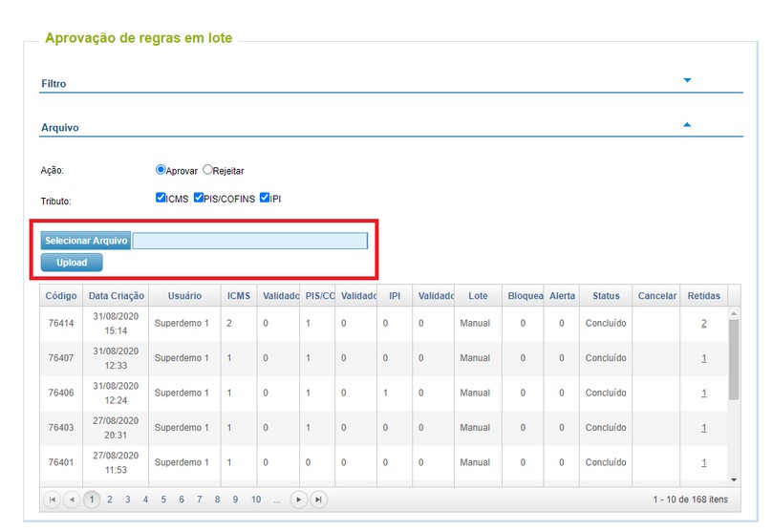Go to page 9
The height and width of the screenshot is (532, 773).
[235, 500]
